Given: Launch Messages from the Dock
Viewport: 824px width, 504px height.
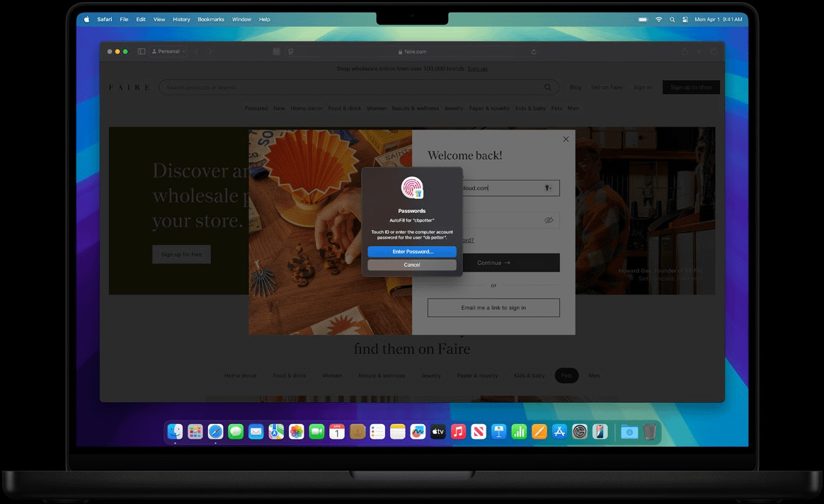Looking at the screenshot, I should (236, 432).
